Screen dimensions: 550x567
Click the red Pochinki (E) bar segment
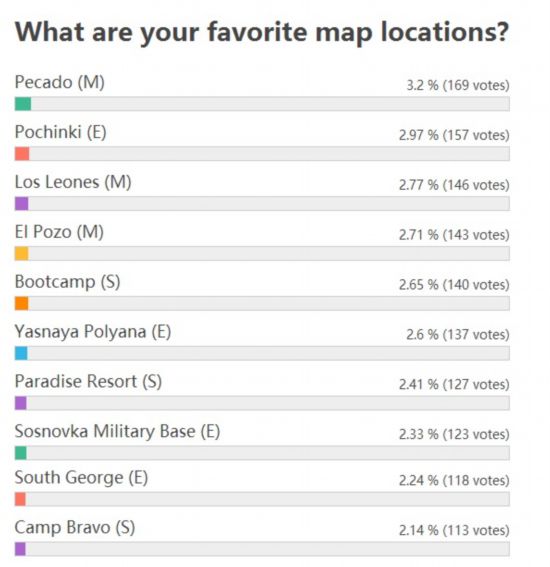22,154
